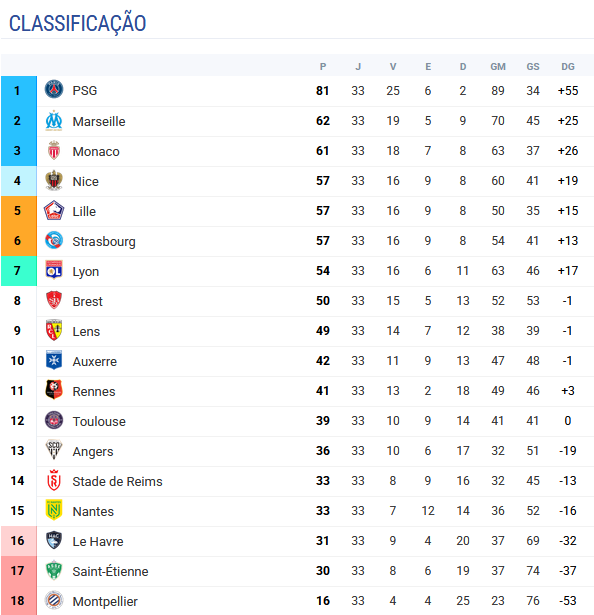Click the Lyon club crest
Screen dimensions: 594x615
[54, 271]
